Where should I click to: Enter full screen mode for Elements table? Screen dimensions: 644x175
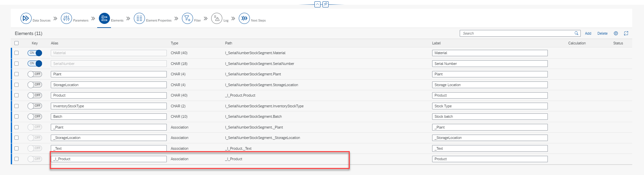[626, 33]
